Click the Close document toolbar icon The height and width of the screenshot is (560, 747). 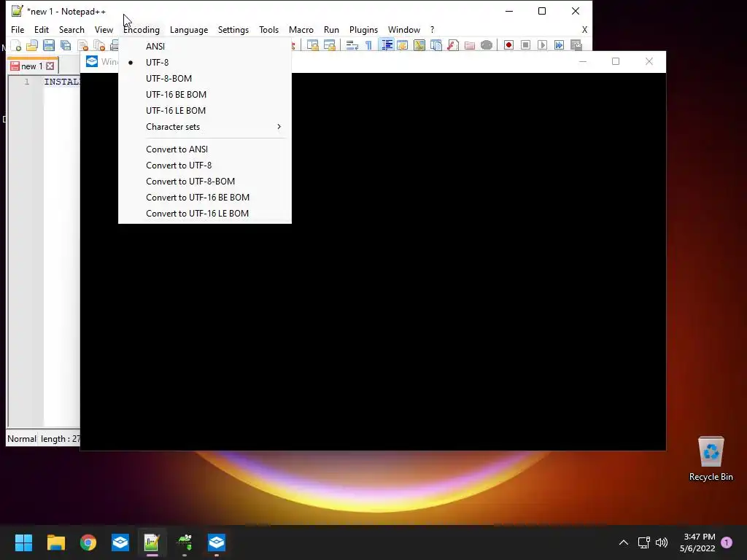[82, 45]
